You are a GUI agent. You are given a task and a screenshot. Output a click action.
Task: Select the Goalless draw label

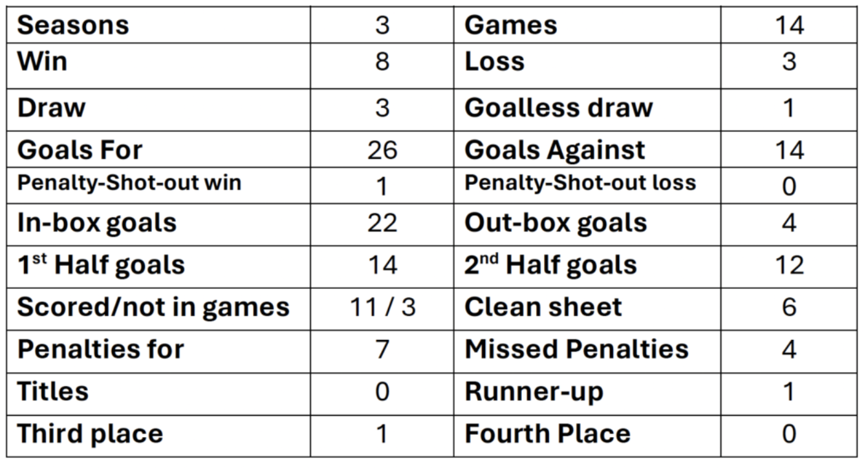(559, 108)
